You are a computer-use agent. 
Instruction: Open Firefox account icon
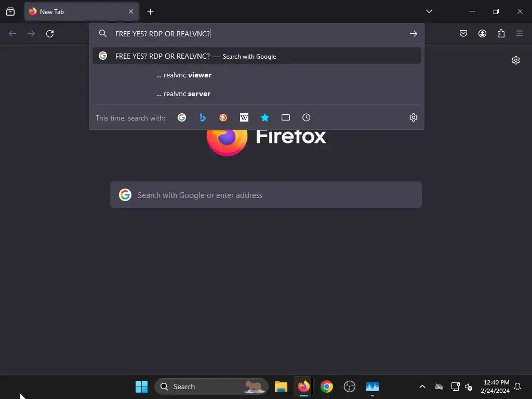[482, 33]
